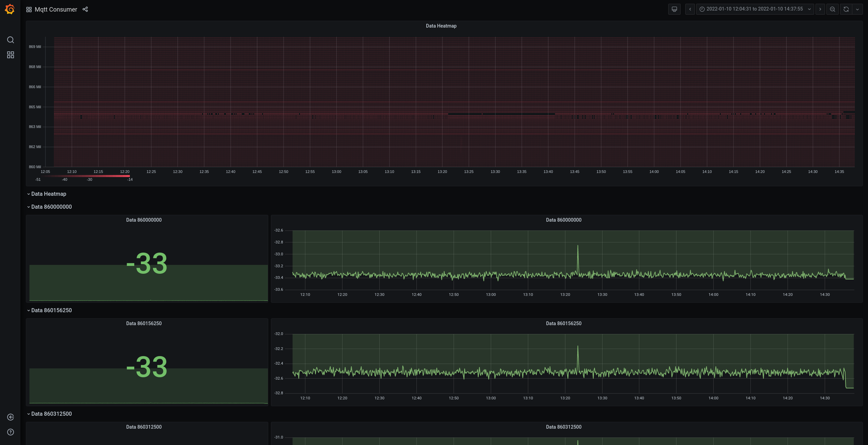The height and width of the screenshot is (445, 868).
Task: Collapse the Data Heatmap row
Action: click(x=48, y=194)
